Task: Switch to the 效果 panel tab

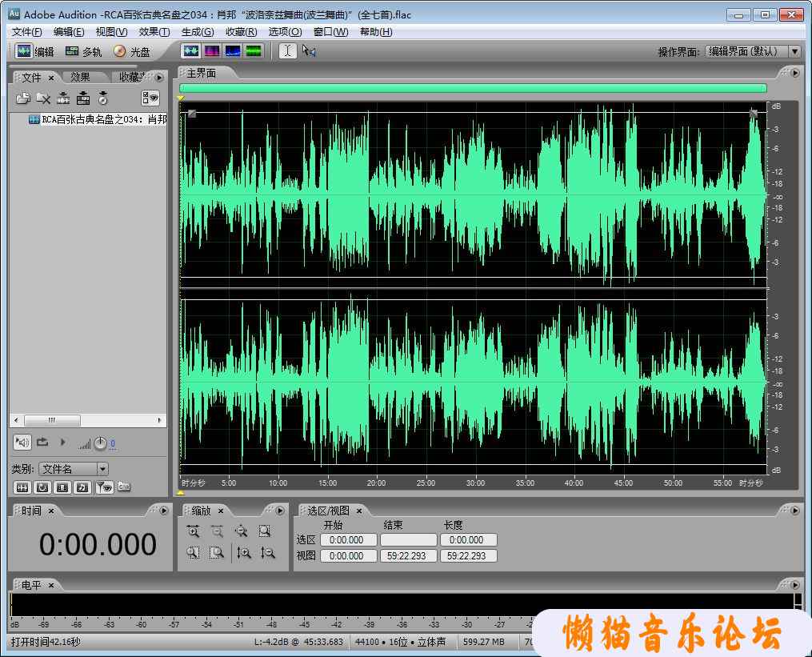Action: point(80,77)
